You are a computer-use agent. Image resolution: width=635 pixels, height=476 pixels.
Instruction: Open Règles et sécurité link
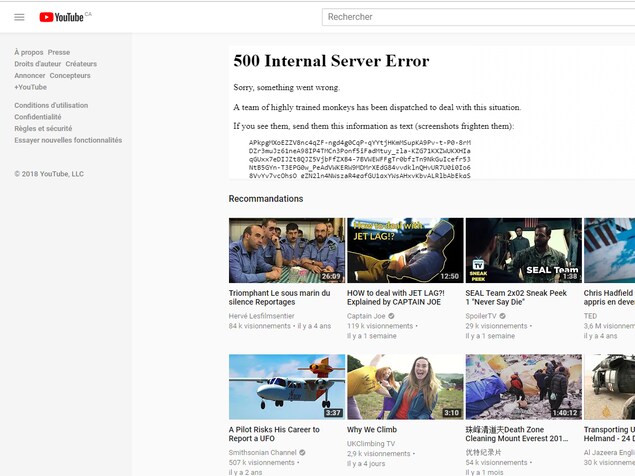43,128
